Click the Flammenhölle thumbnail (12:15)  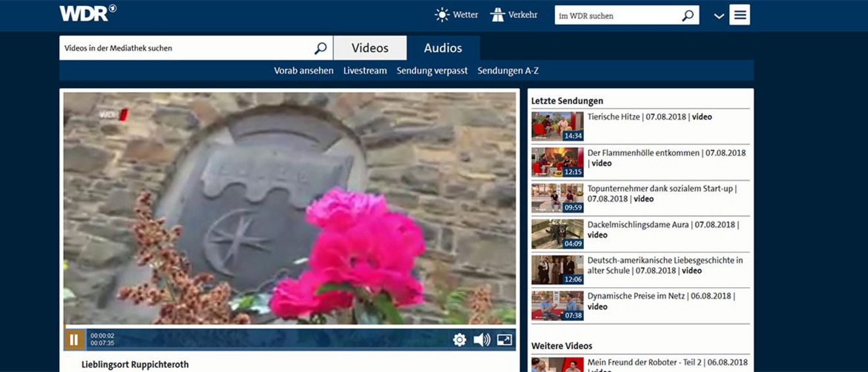pyautogui.click(x=558, y=162)
